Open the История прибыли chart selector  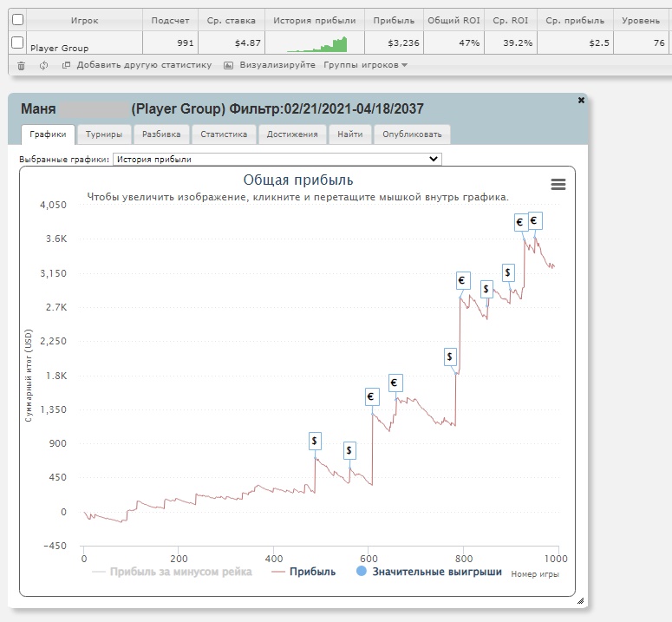(277, 159)
